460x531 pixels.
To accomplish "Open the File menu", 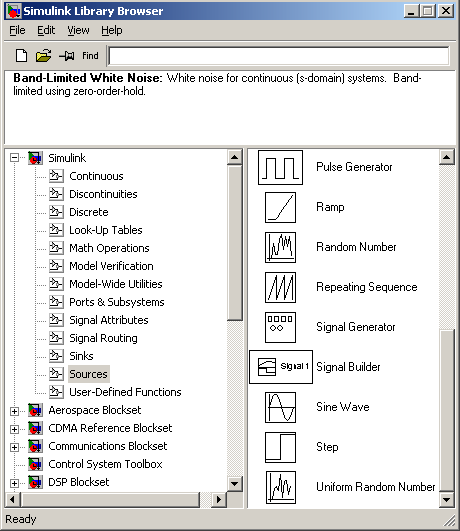I will (17, 30).
